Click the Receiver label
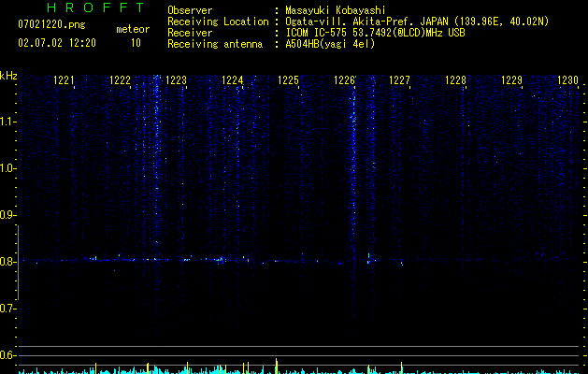Screen dimensions: 588x374 click(x=190, y=33)
